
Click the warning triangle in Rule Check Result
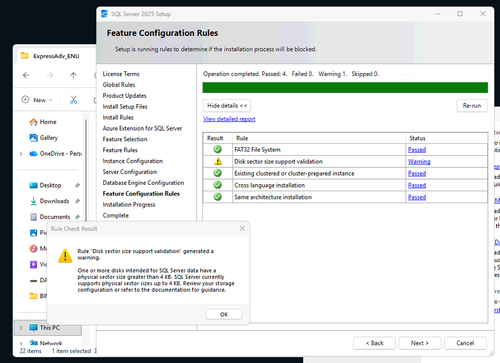click(65, 256)
